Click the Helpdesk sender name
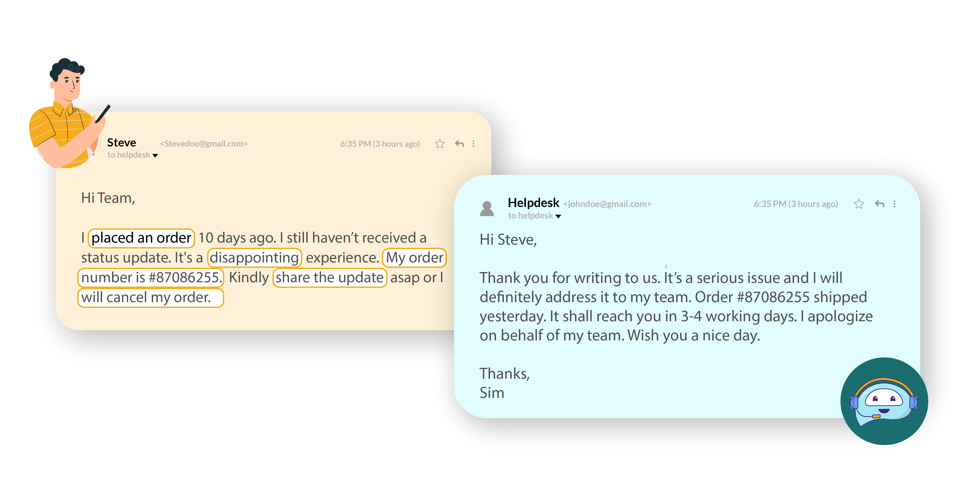 pyautogui.click(x=533, y=203)
